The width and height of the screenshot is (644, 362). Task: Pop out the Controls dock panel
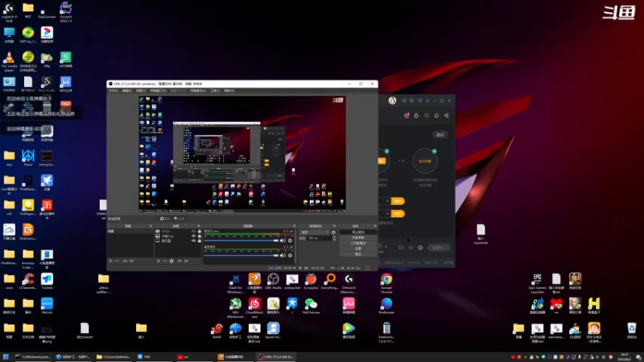tap(374, 226)
